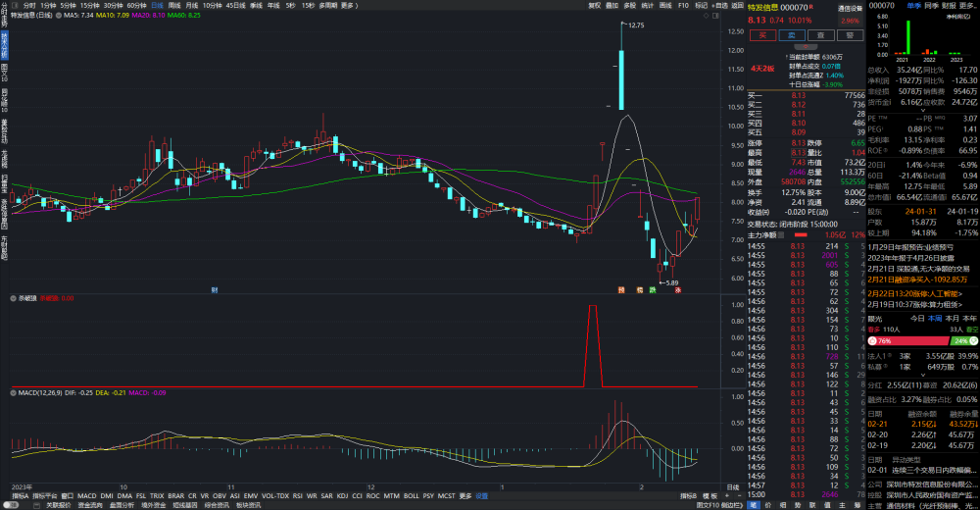Switch to the 5分钟 chart period

click(x=69, y=5)
